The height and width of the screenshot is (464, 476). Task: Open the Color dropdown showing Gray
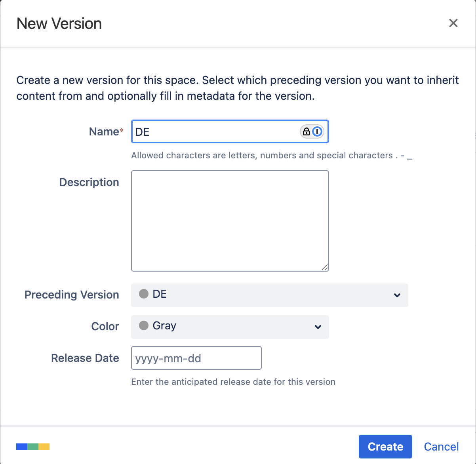[x=230, y=327]
